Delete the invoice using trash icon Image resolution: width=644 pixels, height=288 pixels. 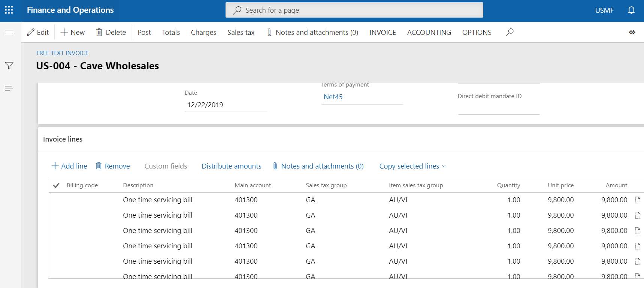pyautogui.click(x=111, y=33)
